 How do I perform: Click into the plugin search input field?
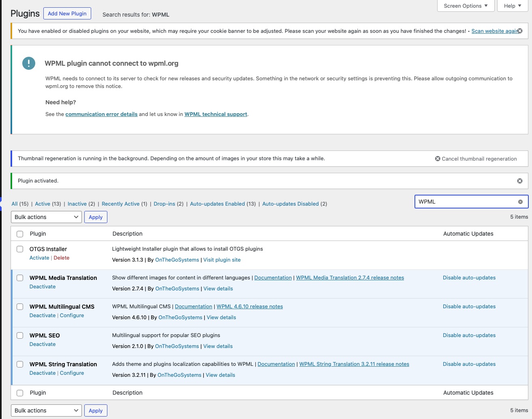466,202
